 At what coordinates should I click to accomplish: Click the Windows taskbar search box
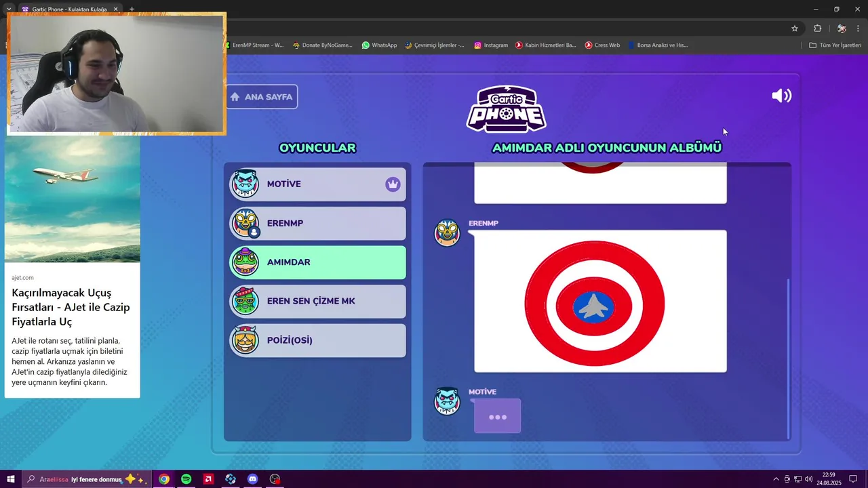click(x=87, y=479)
